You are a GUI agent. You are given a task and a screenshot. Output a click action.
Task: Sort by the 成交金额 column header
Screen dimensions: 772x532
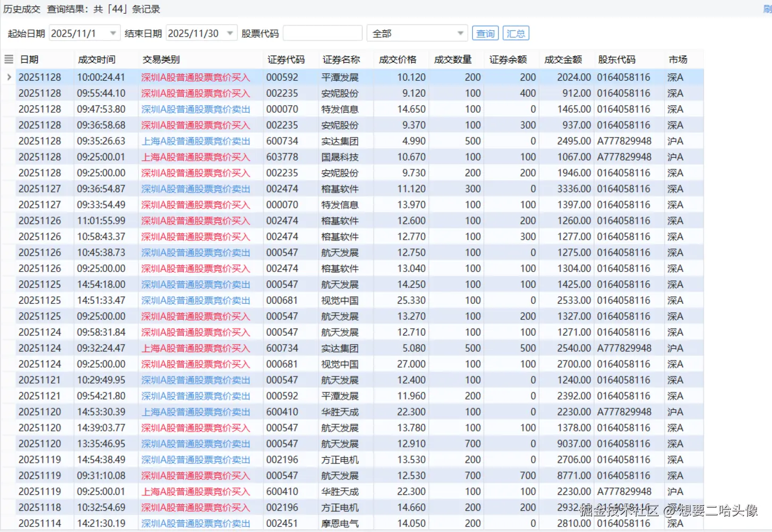pyautogui.click(x=563, y=59)
